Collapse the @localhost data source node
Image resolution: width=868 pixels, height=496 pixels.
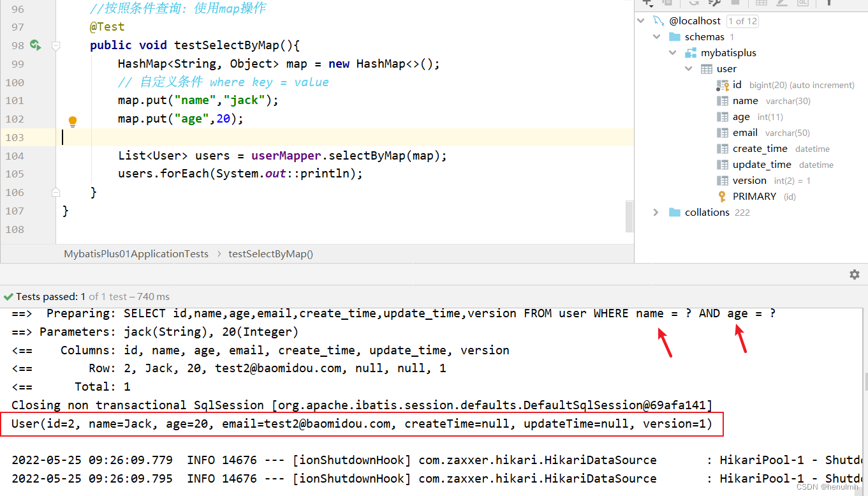point(641,21)
